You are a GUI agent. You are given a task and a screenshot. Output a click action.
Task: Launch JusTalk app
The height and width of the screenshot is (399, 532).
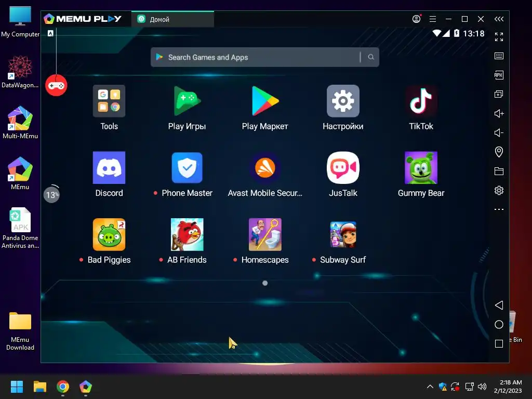tap(343, 168)
